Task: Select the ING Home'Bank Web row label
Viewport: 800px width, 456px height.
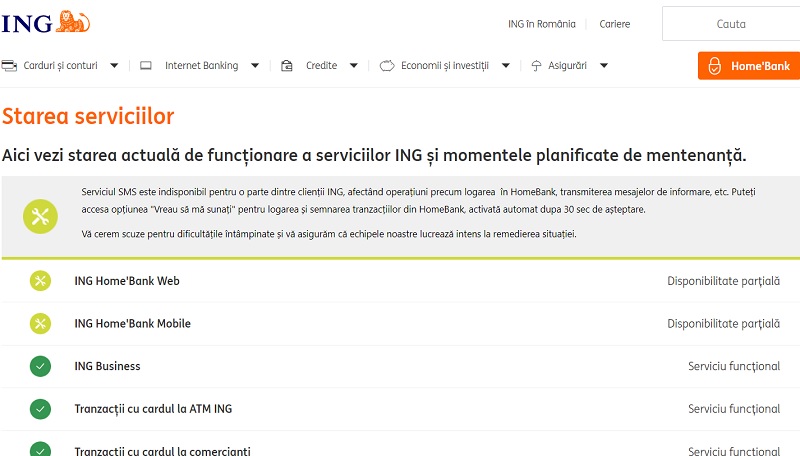Action: point(127,281)
